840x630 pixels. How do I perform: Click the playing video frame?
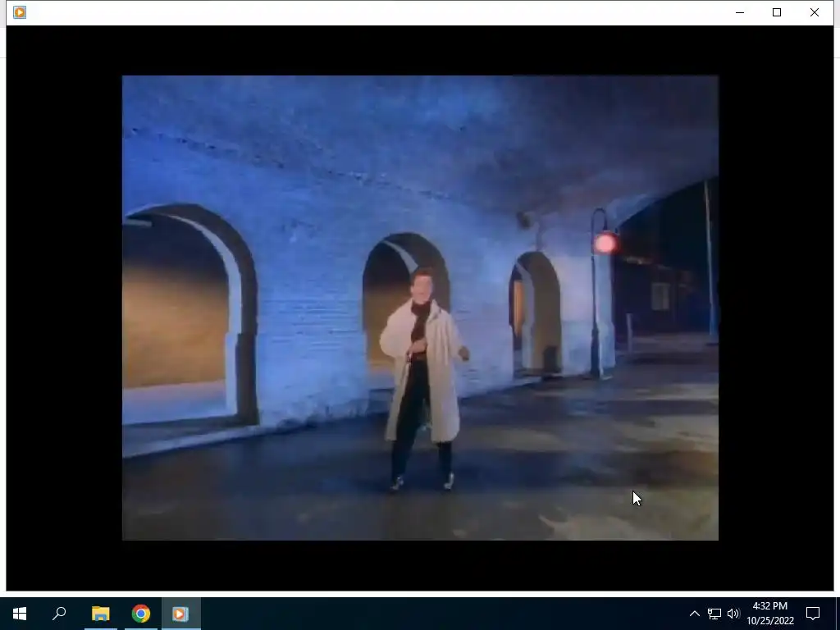pos(420,308)
